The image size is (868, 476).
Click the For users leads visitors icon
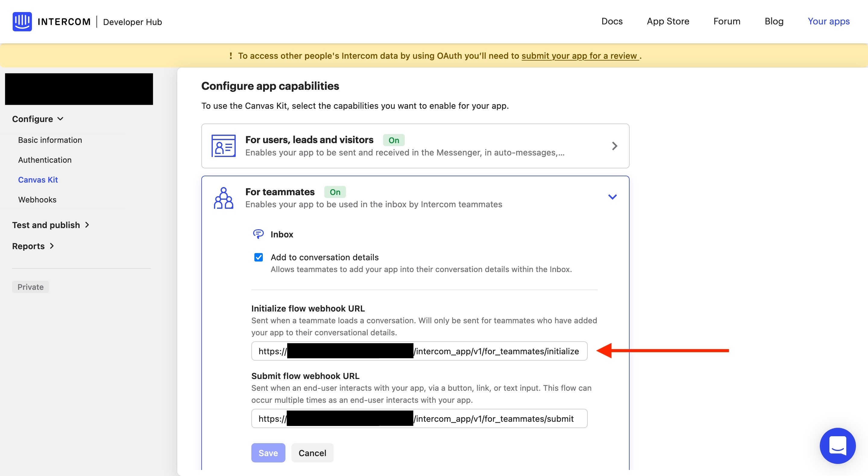point(224,146)
